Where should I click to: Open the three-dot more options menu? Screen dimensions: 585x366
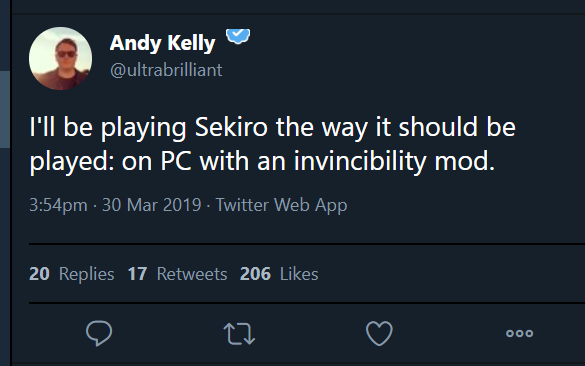[x=519, y=333]
